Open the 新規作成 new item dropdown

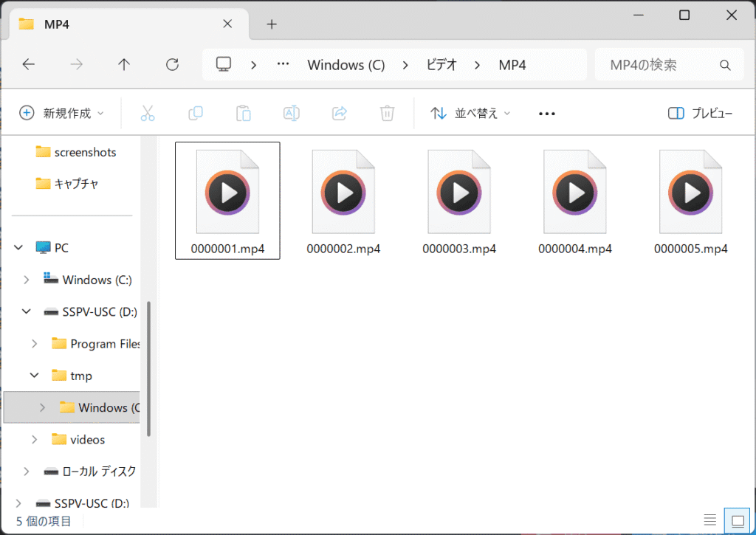(x=61, y=113)
